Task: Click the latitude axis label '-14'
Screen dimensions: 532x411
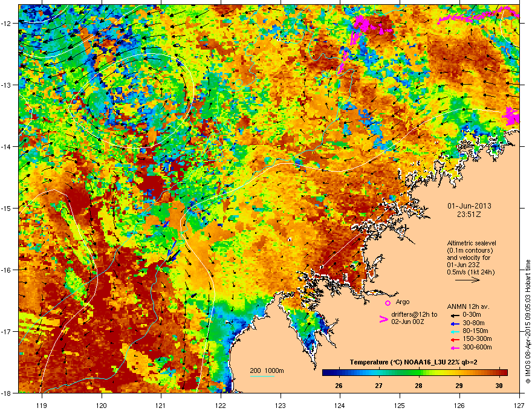Action: [7, 146]
